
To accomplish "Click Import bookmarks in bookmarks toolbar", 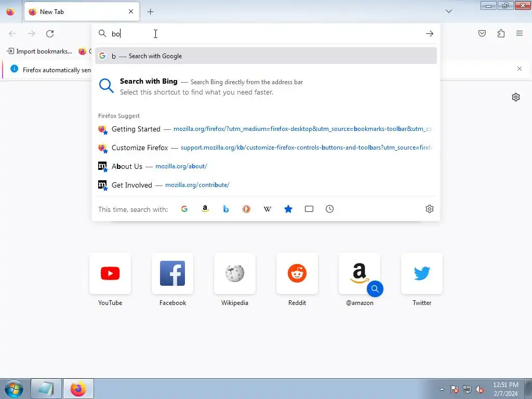I will point(39,51).
